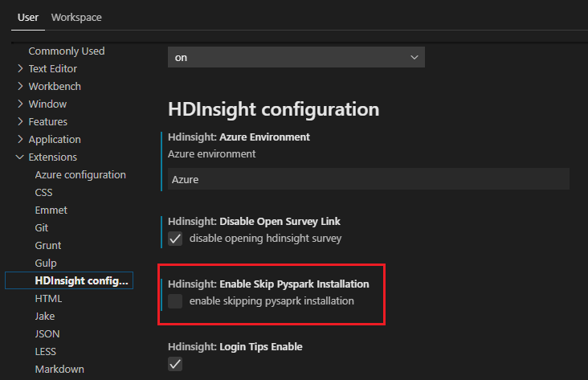Image resolution: width=588 pixels, height=380 pixels.
Task: Select Text Editor category
Action: coord(52,68)
